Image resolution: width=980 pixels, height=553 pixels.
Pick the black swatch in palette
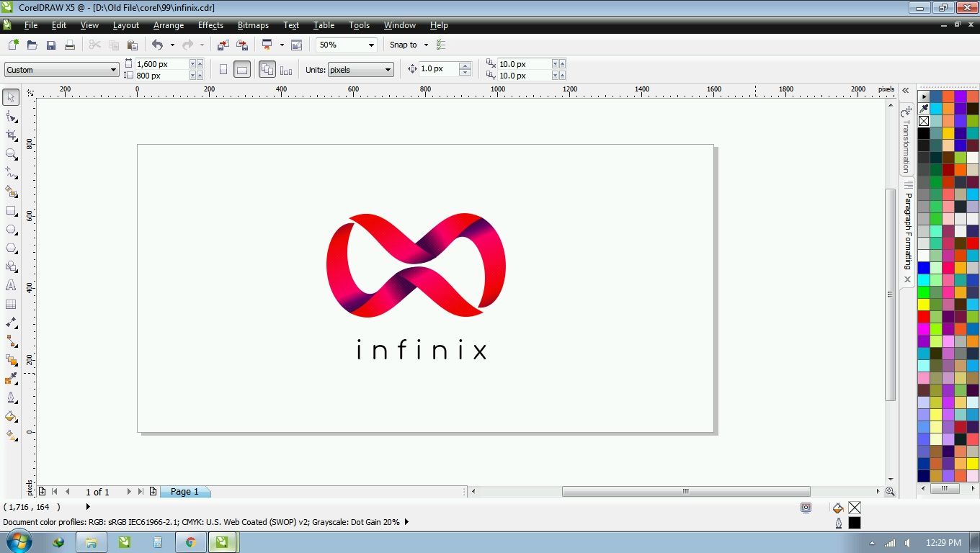[x=924, y=133]
